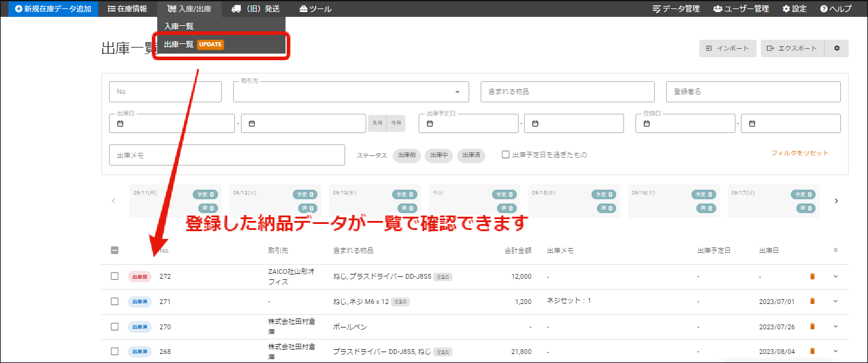Select the checkbox for shipment No. 270
The image size is (868, 363).
point(114,326)
